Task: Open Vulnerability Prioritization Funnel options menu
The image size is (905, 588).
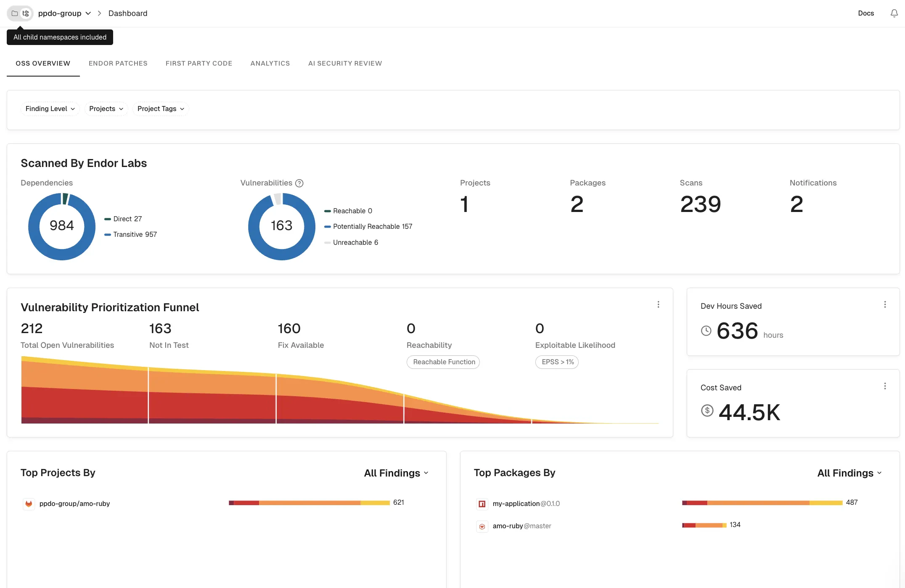Action: 658,305
